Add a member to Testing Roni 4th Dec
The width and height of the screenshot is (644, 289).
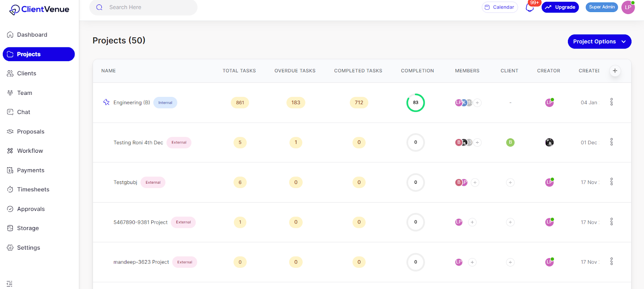(x=477, y=142)
